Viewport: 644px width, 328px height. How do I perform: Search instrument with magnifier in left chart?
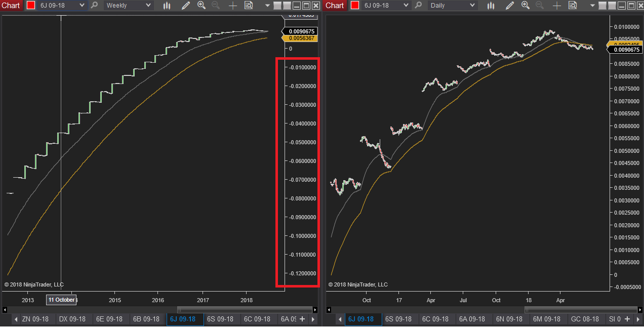94,6
